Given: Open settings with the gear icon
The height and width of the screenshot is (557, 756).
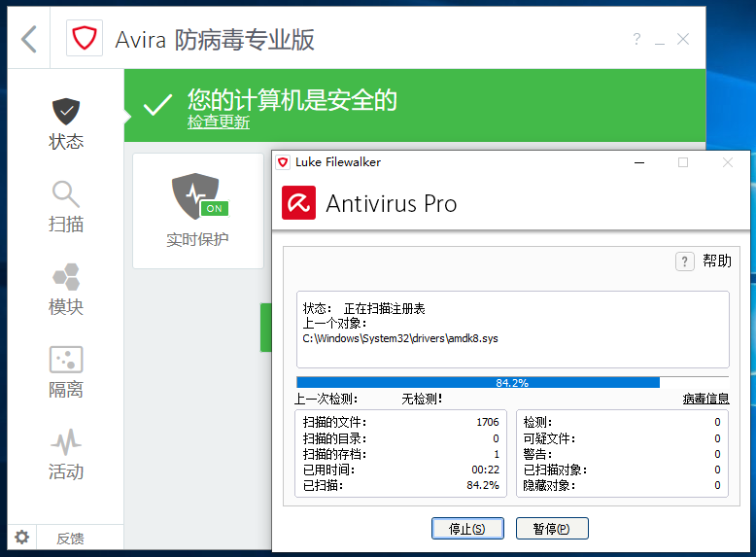Looking at the screenshot, I should 21,537.
